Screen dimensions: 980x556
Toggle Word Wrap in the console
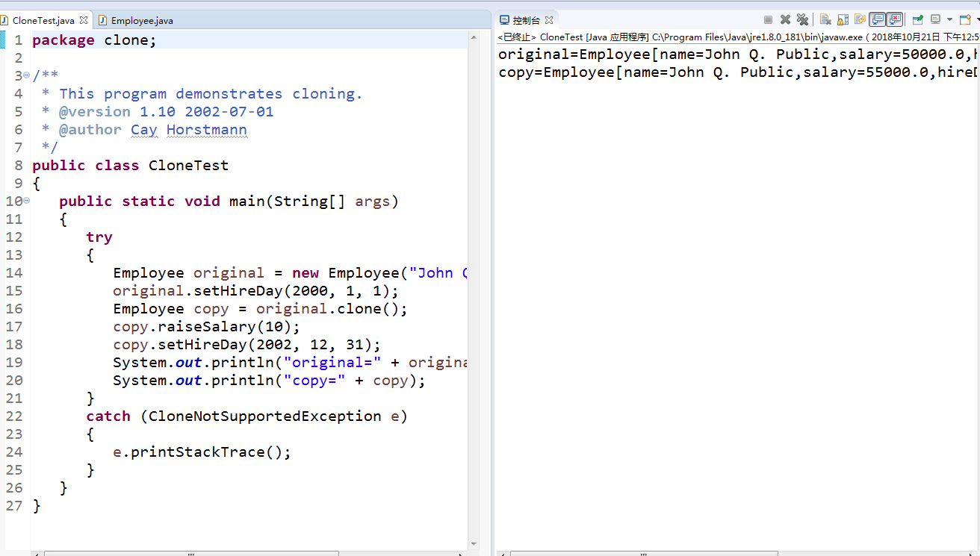pos(860,19)
